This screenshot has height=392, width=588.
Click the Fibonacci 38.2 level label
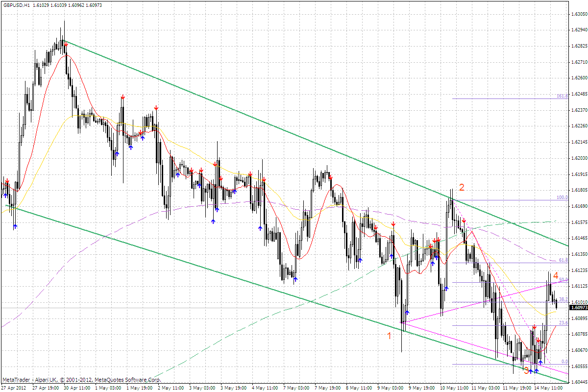point(563,299)
